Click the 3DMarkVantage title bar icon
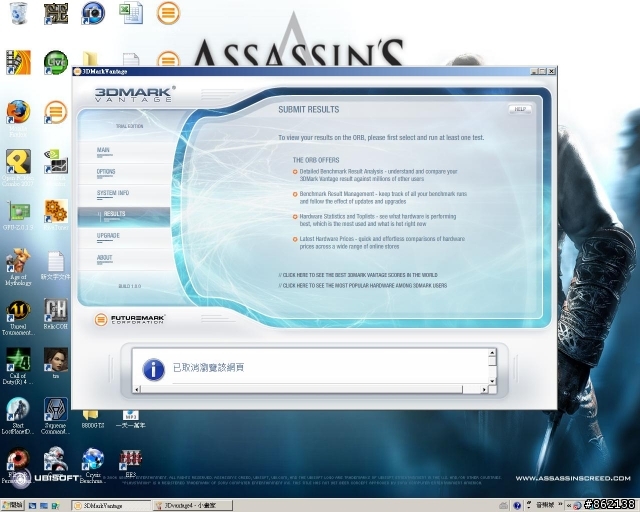This screenshot has height=512, width=640. (77, 71)
